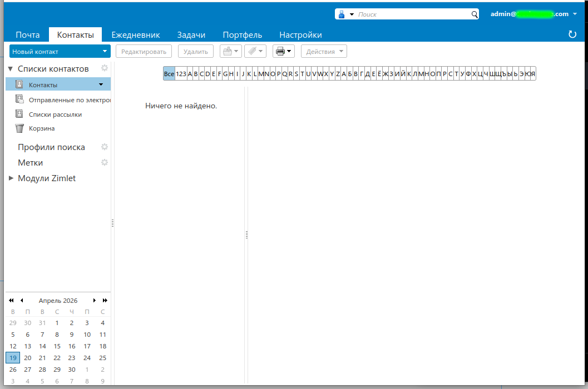Filter contacts by Cyrillic letter Ф
This screenshot has width=588, height=389.
tap(468, 73)
